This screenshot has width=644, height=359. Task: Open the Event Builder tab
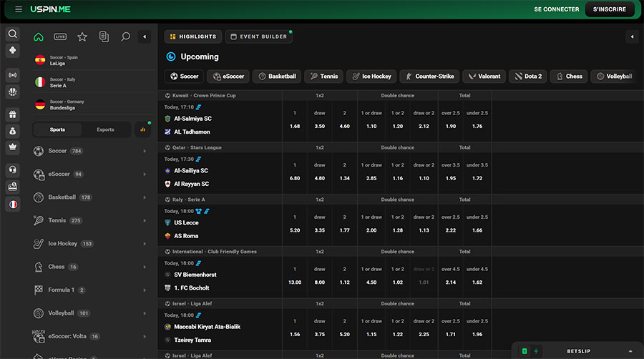coord(258,36)
